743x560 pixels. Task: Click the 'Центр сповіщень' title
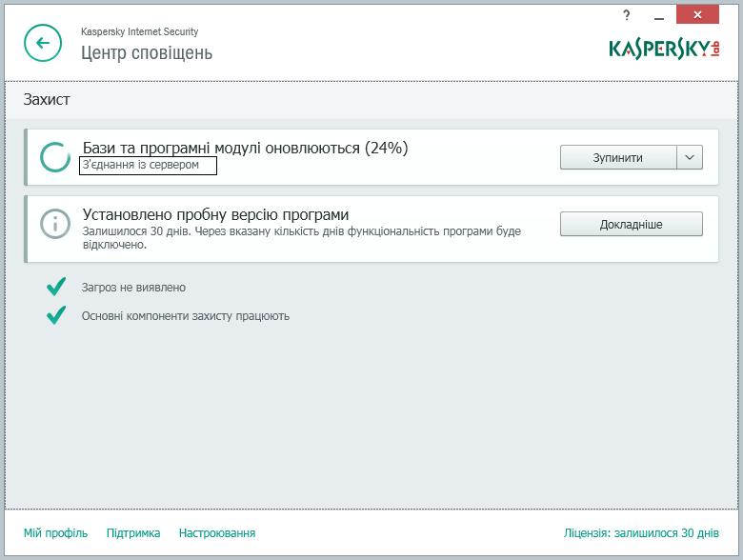[147, 52]
